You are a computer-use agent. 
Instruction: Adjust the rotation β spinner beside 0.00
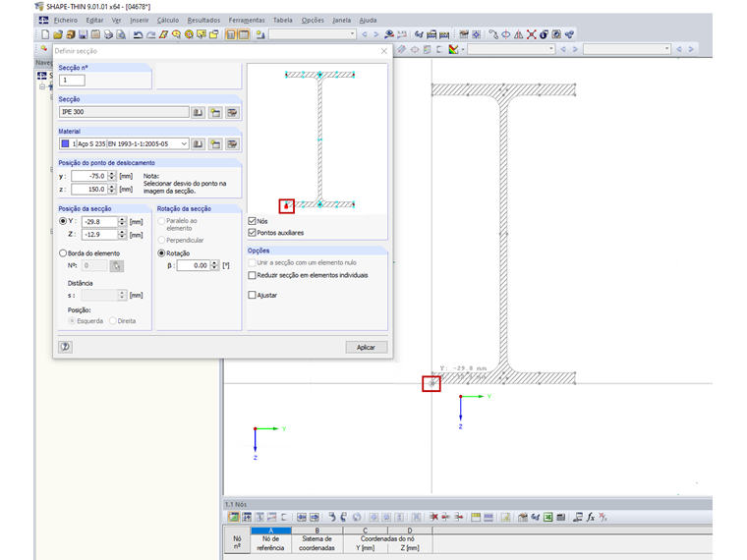coord(215,265)
